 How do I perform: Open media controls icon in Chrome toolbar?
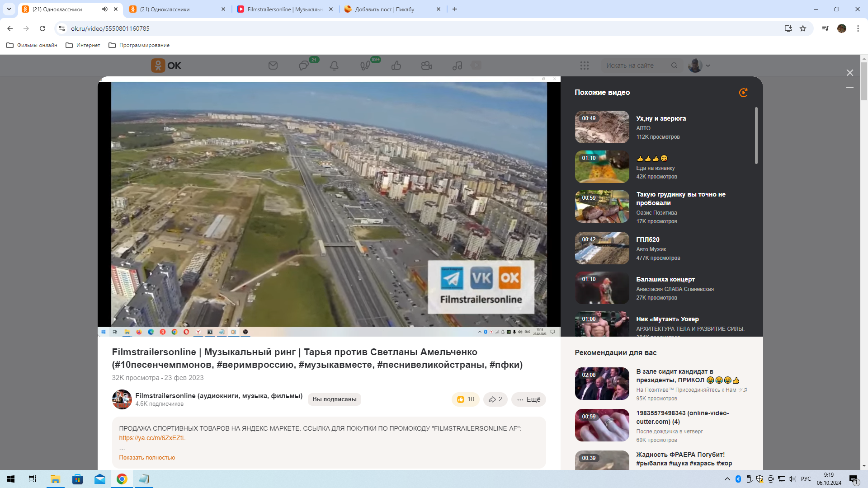click(826, 28)
